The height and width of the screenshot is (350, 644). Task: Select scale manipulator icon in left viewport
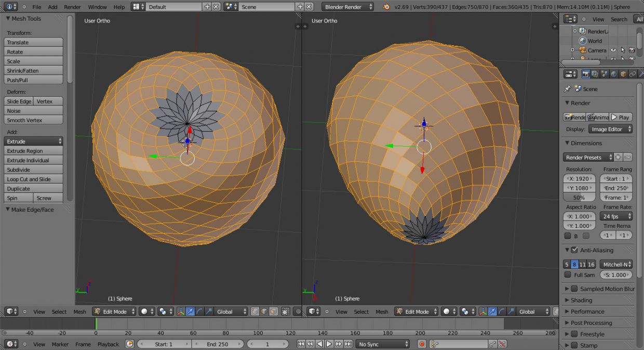coord(209,312)
